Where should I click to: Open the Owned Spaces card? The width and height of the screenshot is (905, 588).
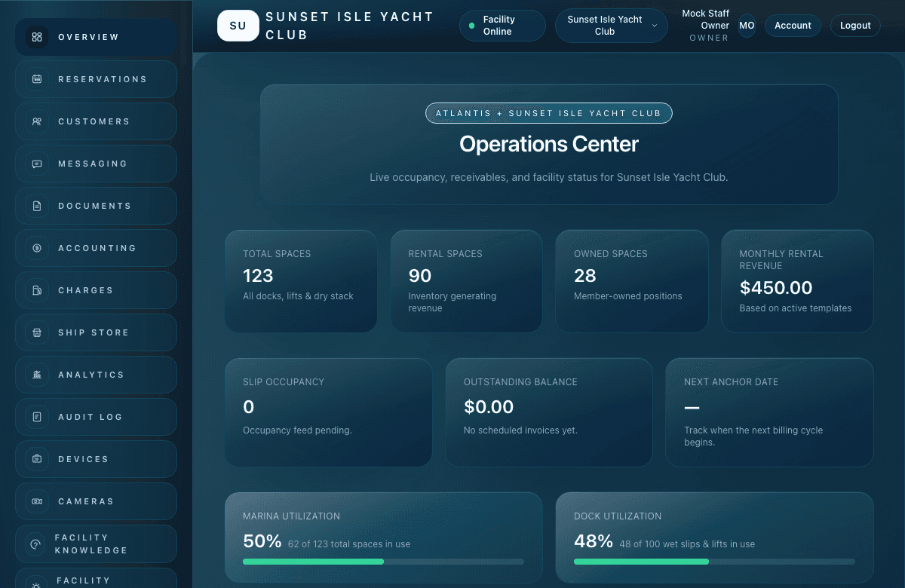[x=632, y=281]
